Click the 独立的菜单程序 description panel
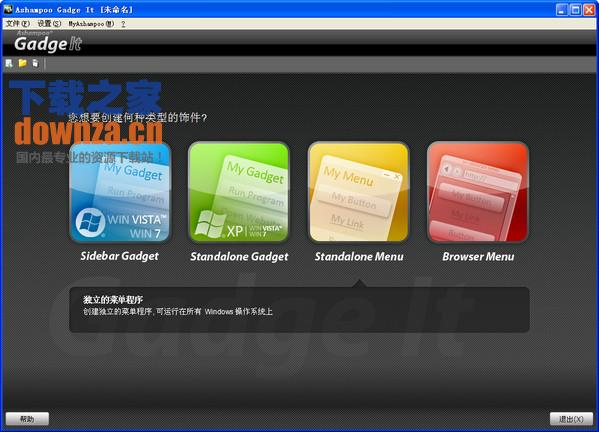The height and width of the screenshot is (432, 599). (299, 309)
